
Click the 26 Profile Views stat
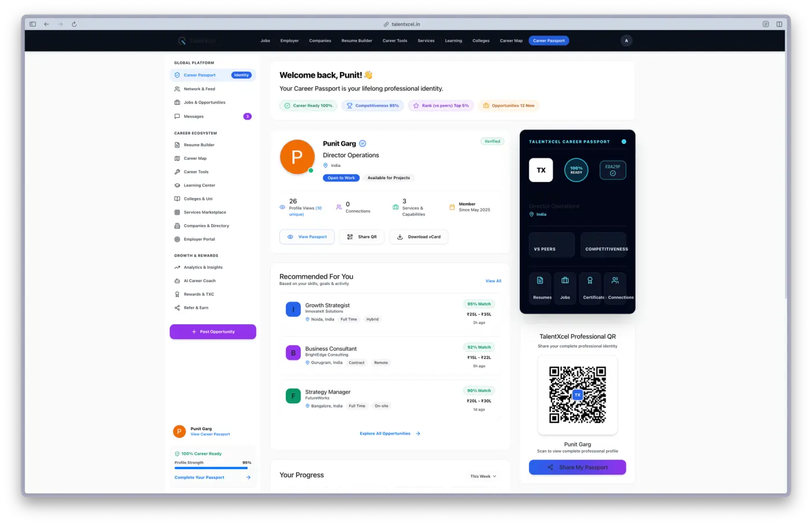coord(302,207)
